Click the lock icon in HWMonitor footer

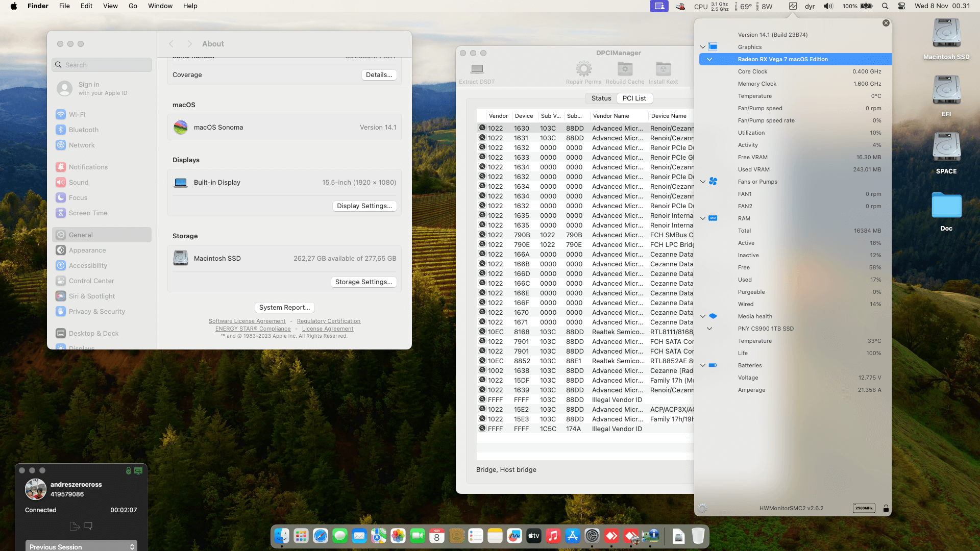[x=886, y=508]
